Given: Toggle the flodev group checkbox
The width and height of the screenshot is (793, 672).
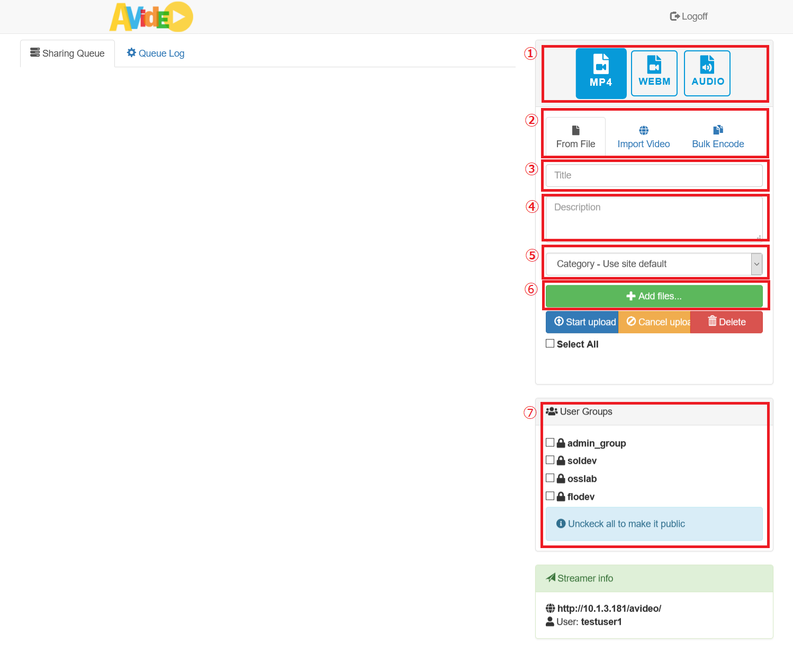Looking at the screenshot, I should (550, 496).
